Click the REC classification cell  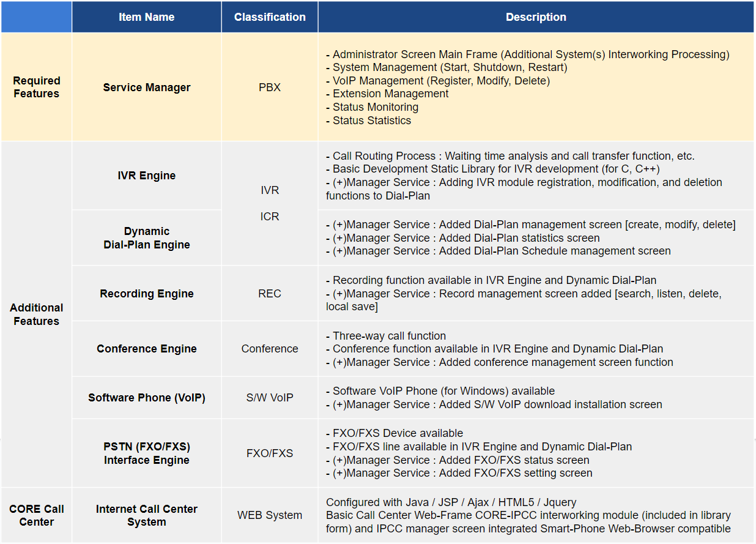click(270, 294)
